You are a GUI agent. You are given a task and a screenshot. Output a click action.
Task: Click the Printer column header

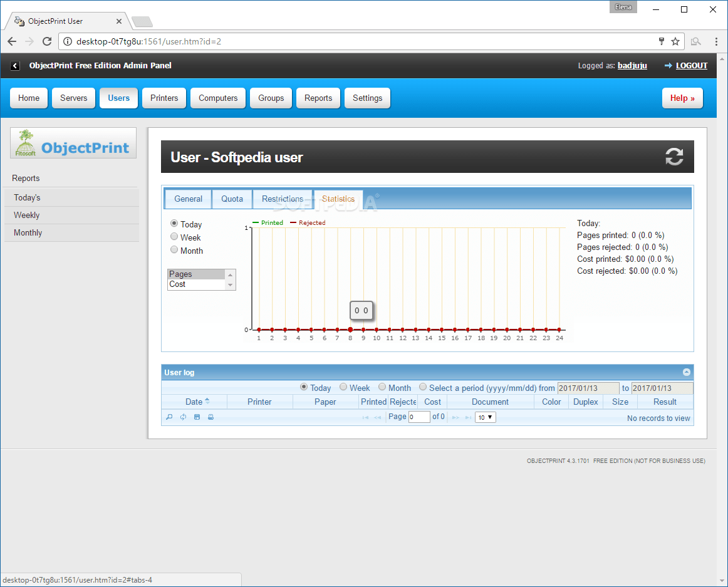[x=259, y=402]
